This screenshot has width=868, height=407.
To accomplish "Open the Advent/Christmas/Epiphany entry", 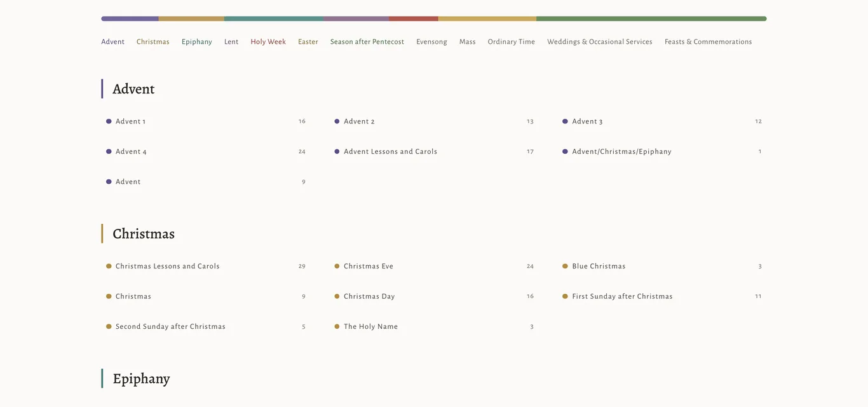I will pos(662,151).
